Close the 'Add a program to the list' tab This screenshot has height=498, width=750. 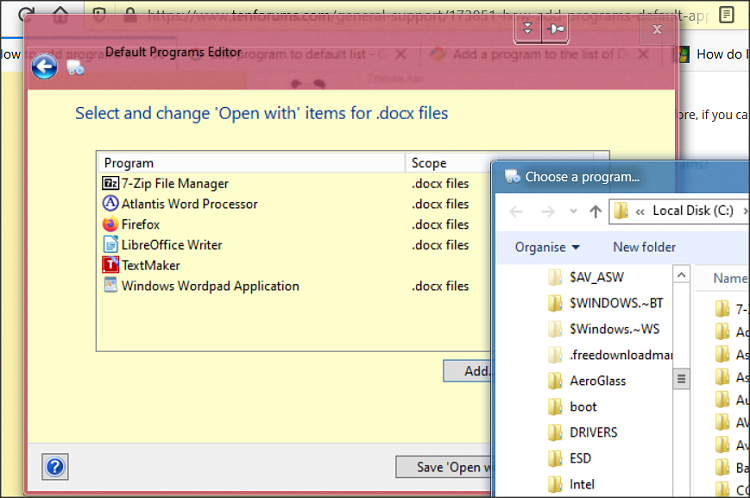643,54
